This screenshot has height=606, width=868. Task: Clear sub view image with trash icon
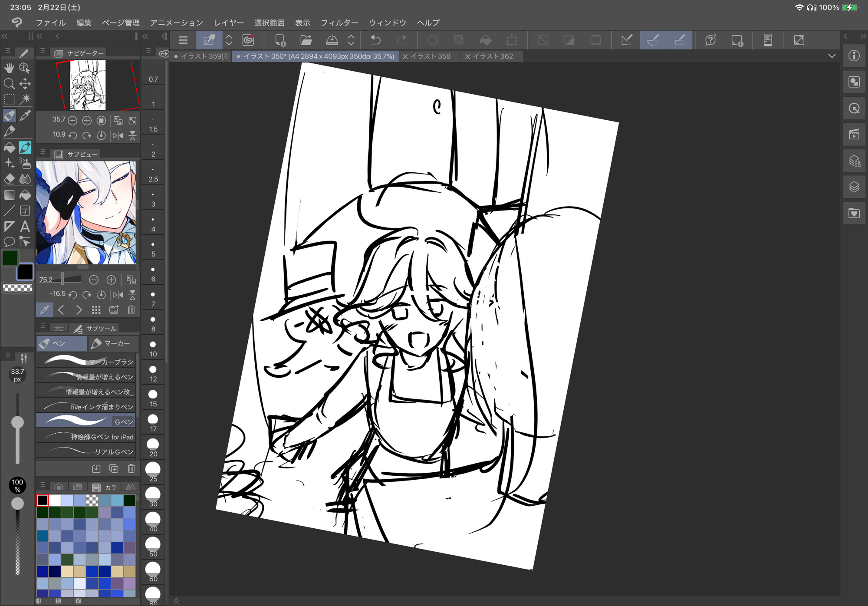point(131,310)
